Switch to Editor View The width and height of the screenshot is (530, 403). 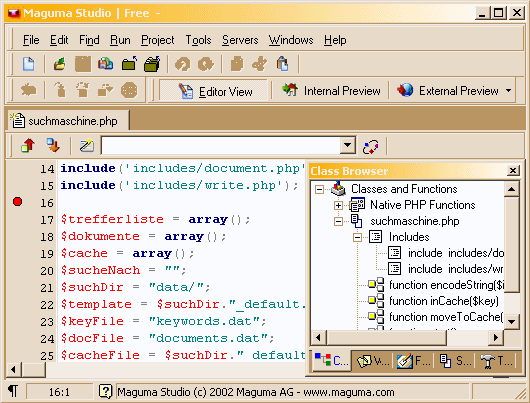[214, 91]
